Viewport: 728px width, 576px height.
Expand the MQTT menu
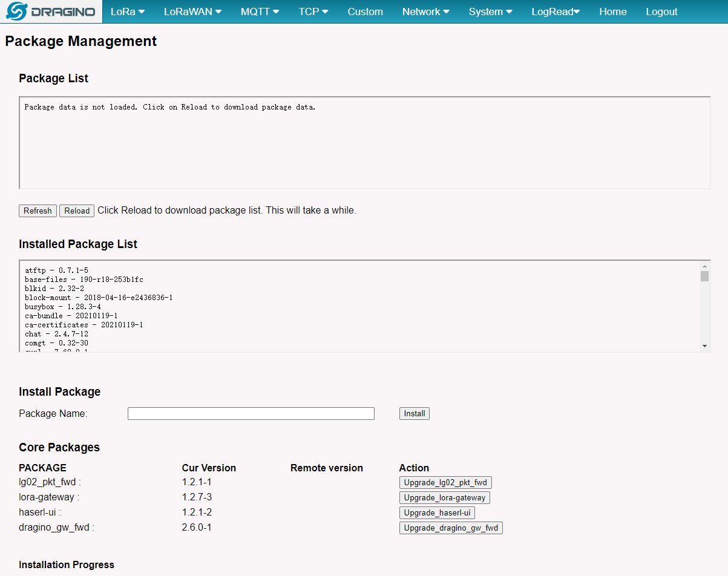point(260,11)
